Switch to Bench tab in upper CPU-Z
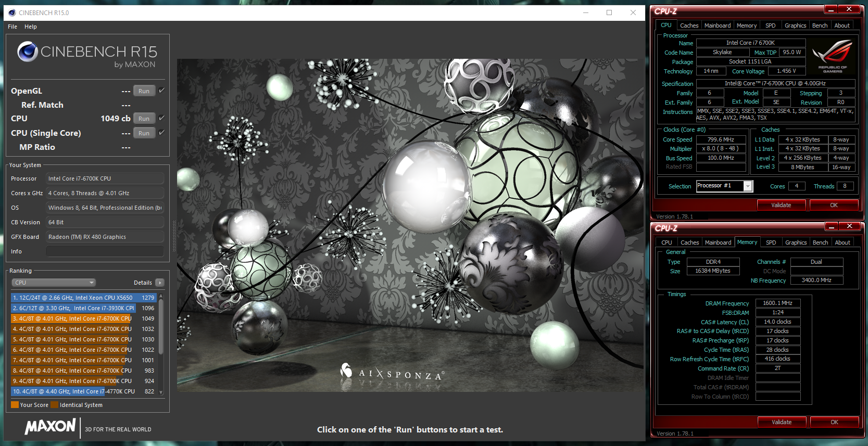The image size is (868, 446). tap(820, 26)
